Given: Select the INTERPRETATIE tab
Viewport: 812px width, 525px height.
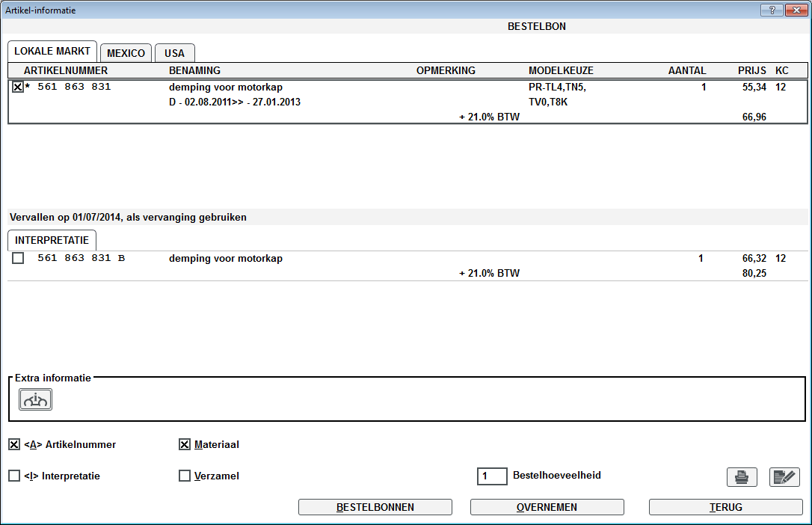Looking at the screenshot, I should [52, 240].
